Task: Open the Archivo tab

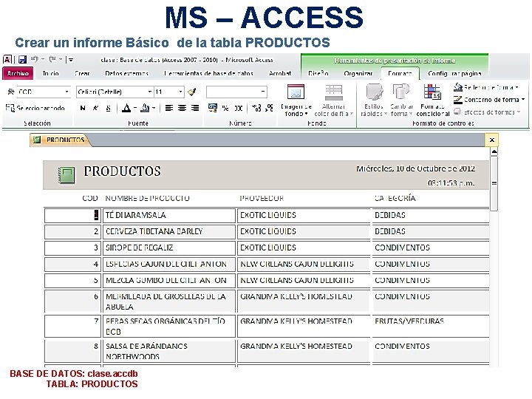Action: (18, 73)
